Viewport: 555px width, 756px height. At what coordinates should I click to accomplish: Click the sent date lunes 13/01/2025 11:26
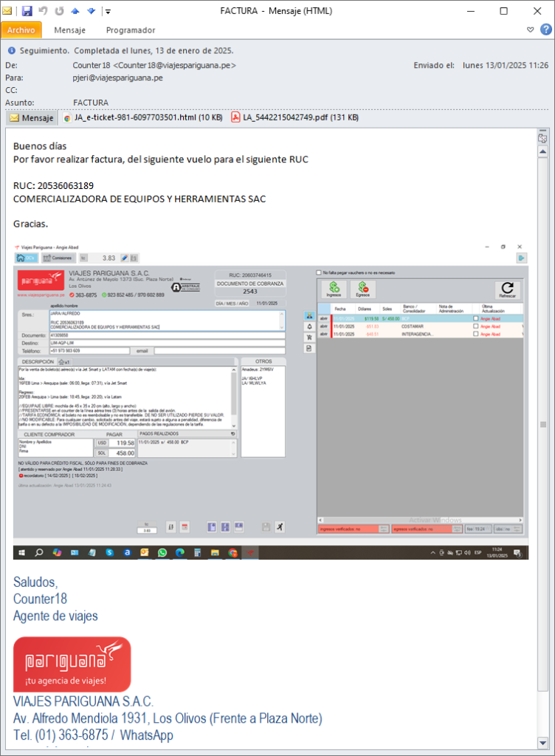[x=506, y=65]
